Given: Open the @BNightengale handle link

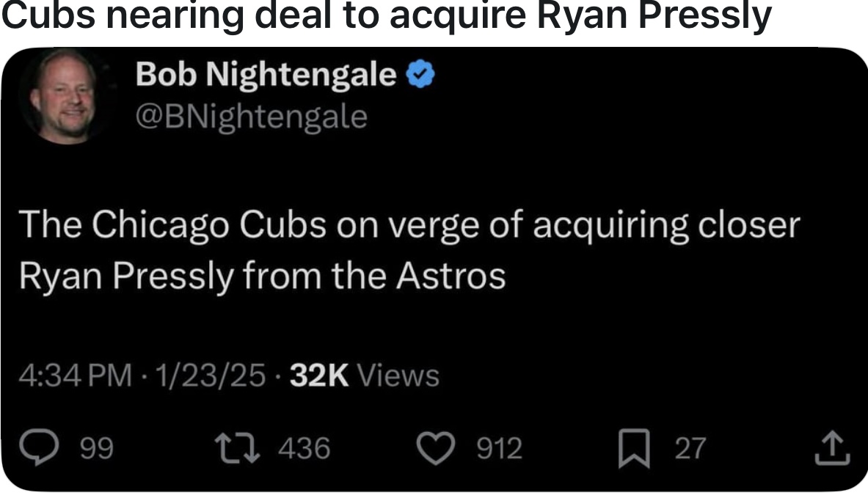Looking at the screenshot, I should coord(251,116).
